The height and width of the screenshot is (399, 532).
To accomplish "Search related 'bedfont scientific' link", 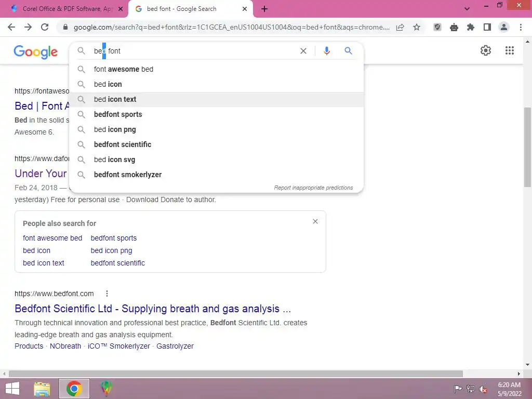I will tap(118, 263).
